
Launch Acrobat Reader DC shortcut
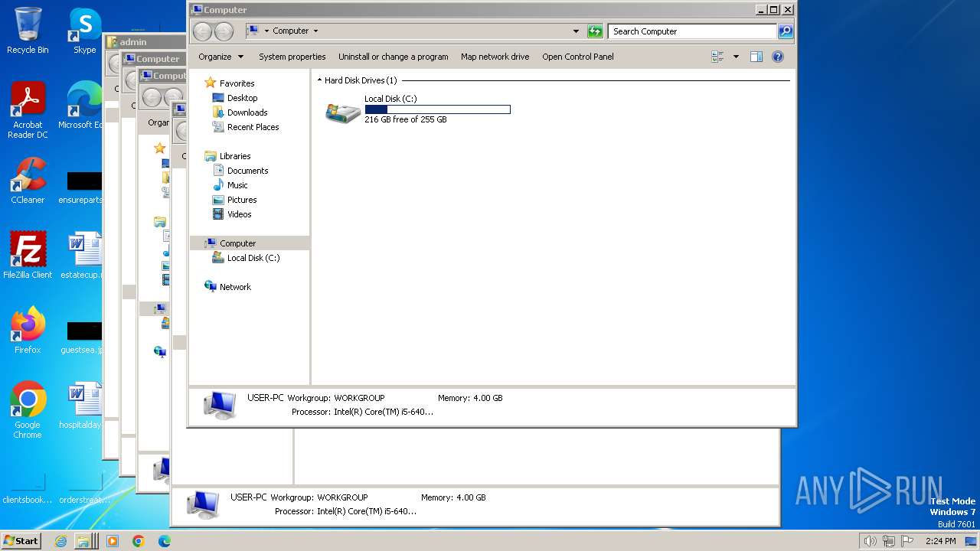pos(28,110)
